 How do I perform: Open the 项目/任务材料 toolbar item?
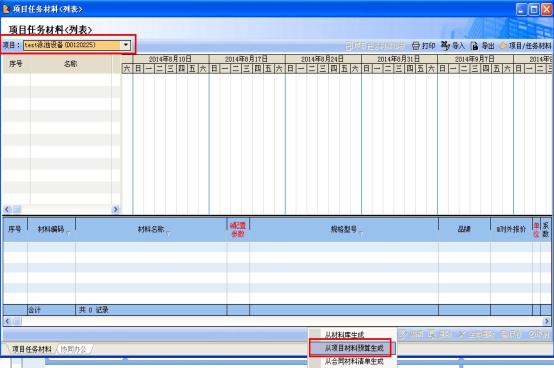tap(525, 46)
